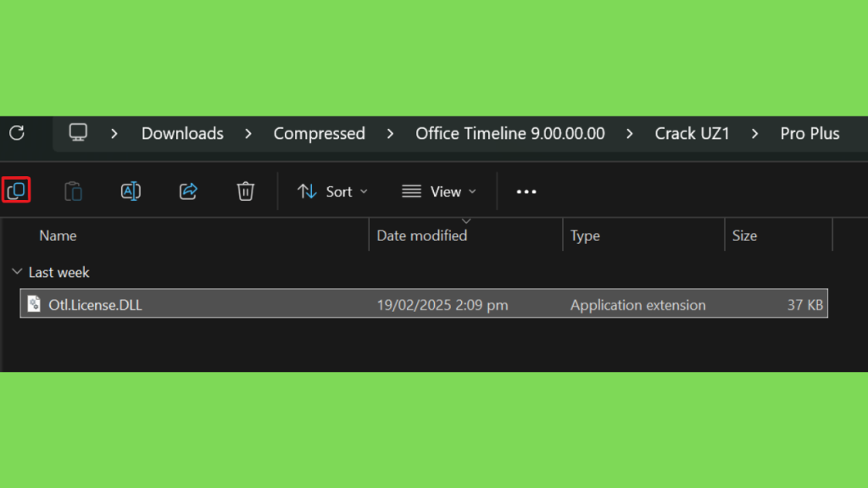Expand the chevron after Crack UZ1 in breadcrumb
868x488 pixels.
pos(754,133)
